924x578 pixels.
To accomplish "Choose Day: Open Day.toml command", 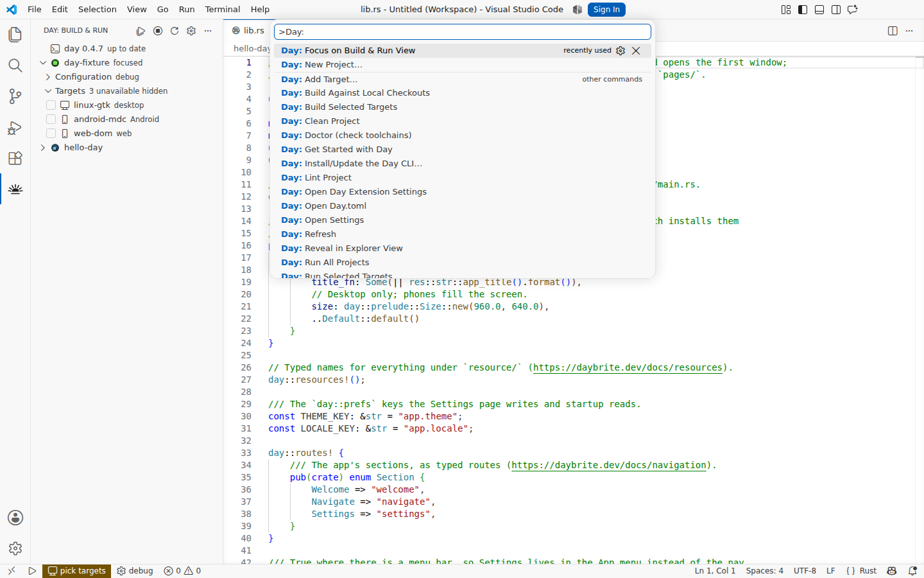I will pos(463,206).
